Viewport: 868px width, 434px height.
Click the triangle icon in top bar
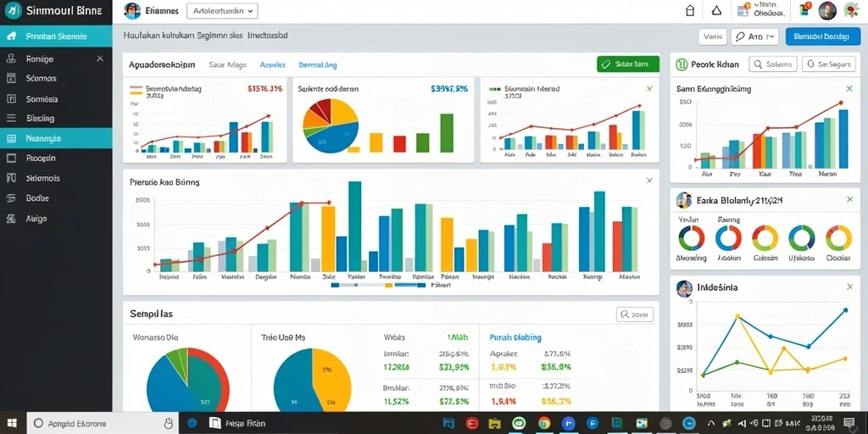(x=716, y=10)
